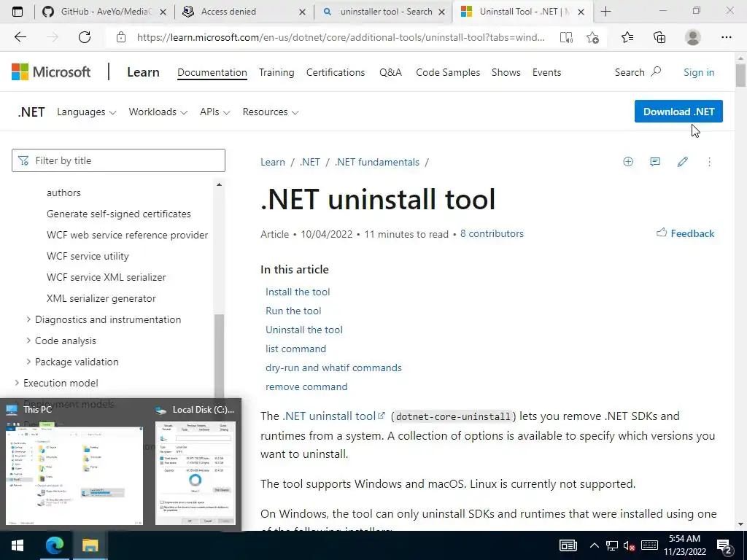Open the Shows menu item
Viewport: 747px width, 560px height.
[506, 72]
